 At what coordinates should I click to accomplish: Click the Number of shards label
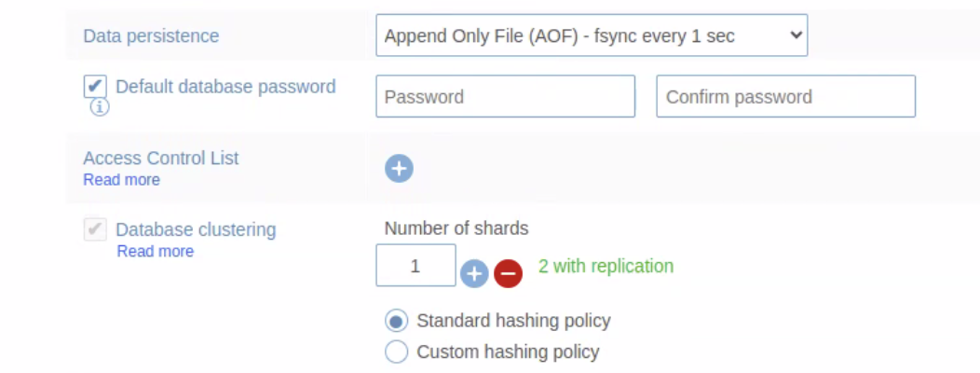[x=456, y=228]
